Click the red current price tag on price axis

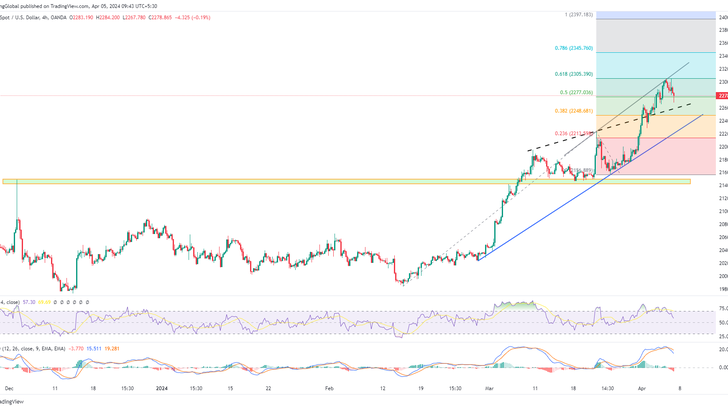[722, 96]
